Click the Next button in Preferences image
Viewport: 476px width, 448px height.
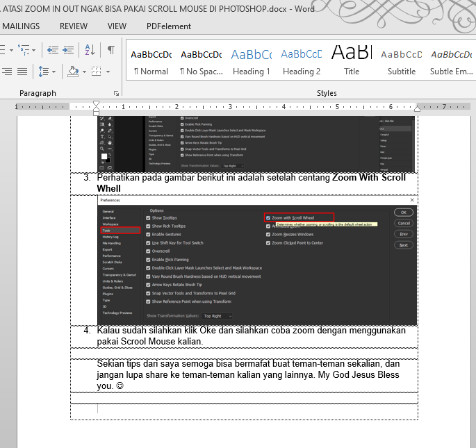pyautogui.click(x=404, y=245)
